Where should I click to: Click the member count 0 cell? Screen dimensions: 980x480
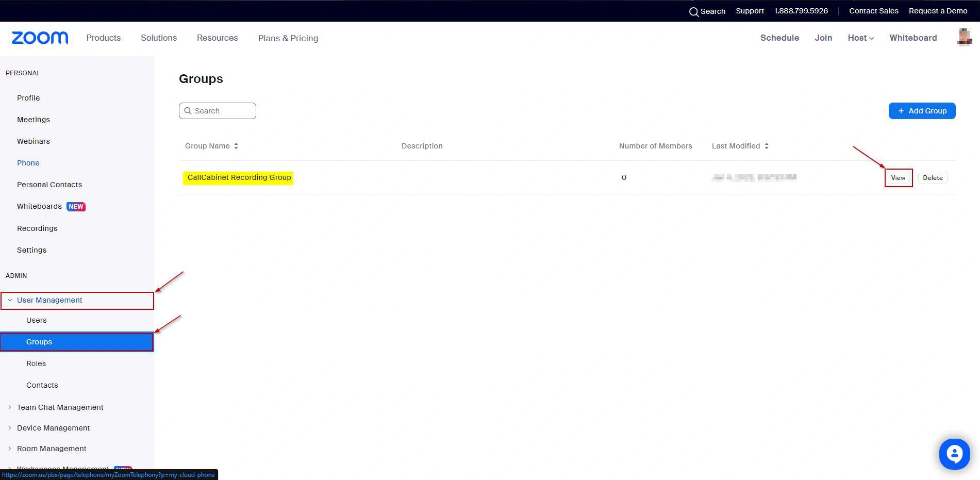coord(624,177)
